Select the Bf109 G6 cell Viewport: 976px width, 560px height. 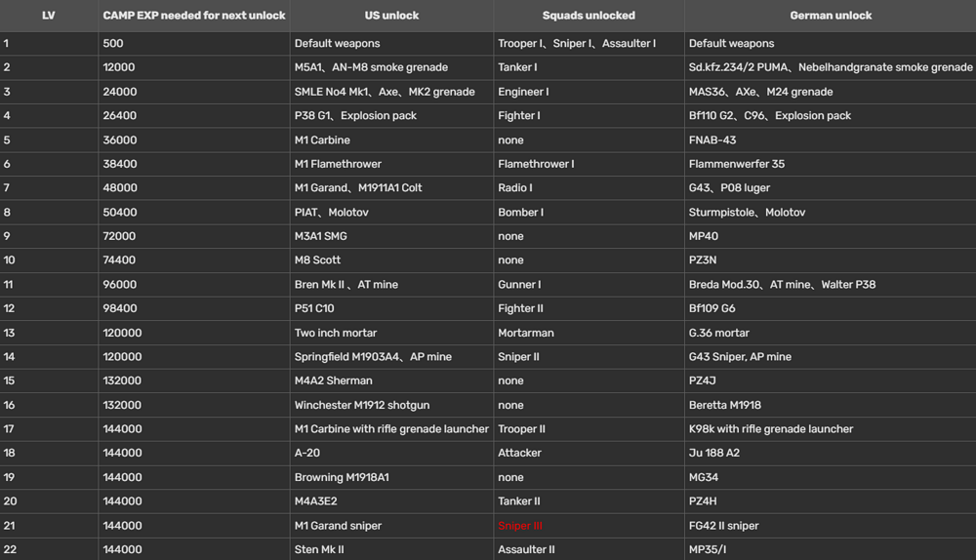coord(831,308)
